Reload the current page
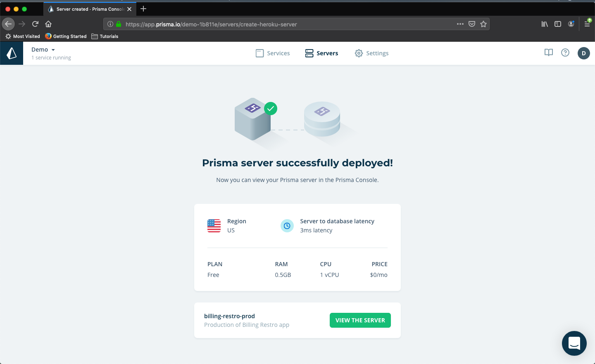 click(35, 24)
